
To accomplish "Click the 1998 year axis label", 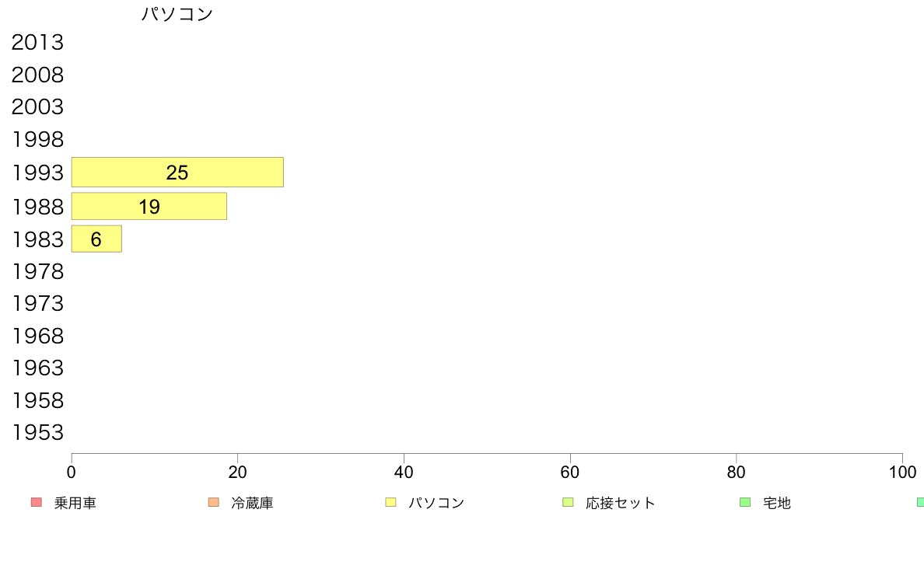I will 37,140.
